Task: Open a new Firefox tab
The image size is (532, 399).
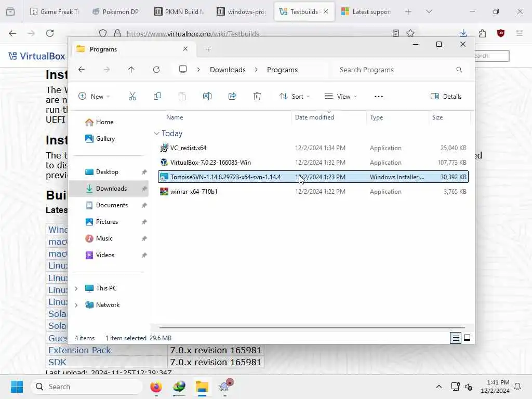Action: pyautogui.click(x=408, y=11)
